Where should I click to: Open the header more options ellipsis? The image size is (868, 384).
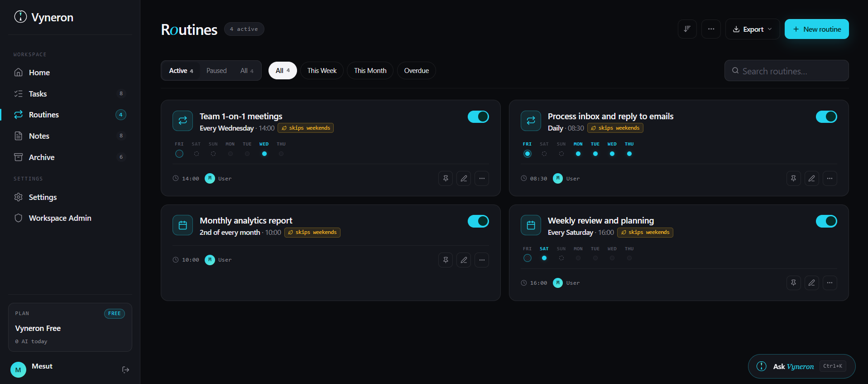(x=711, y=29)
